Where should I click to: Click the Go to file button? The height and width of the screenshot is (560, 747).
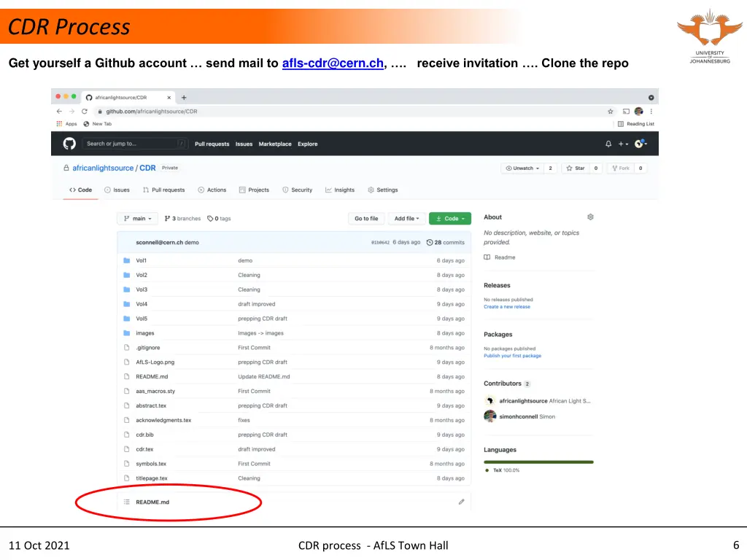[366, 219]
